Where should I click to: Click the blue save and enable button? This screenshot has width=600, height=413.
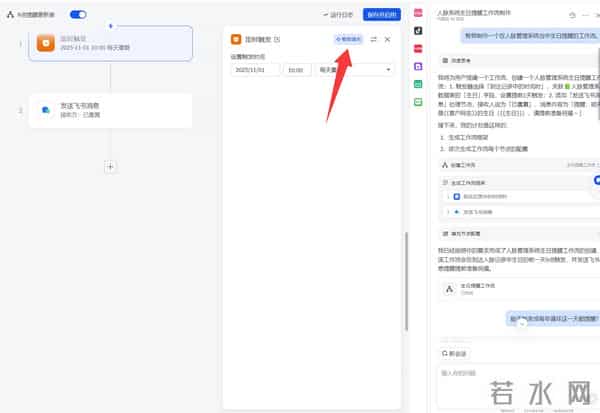click(382, 15)
